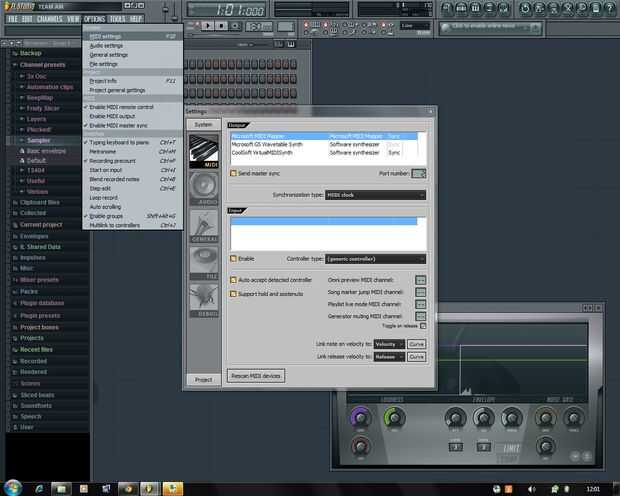Toggle Auto accept detected controller checkbox

pos(233,280)
